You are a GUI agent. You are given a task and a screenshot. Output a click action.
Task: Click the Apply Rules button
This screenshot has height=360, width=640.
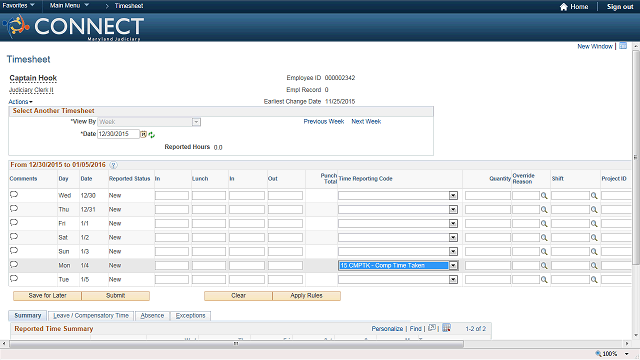[x=306, y=296]
